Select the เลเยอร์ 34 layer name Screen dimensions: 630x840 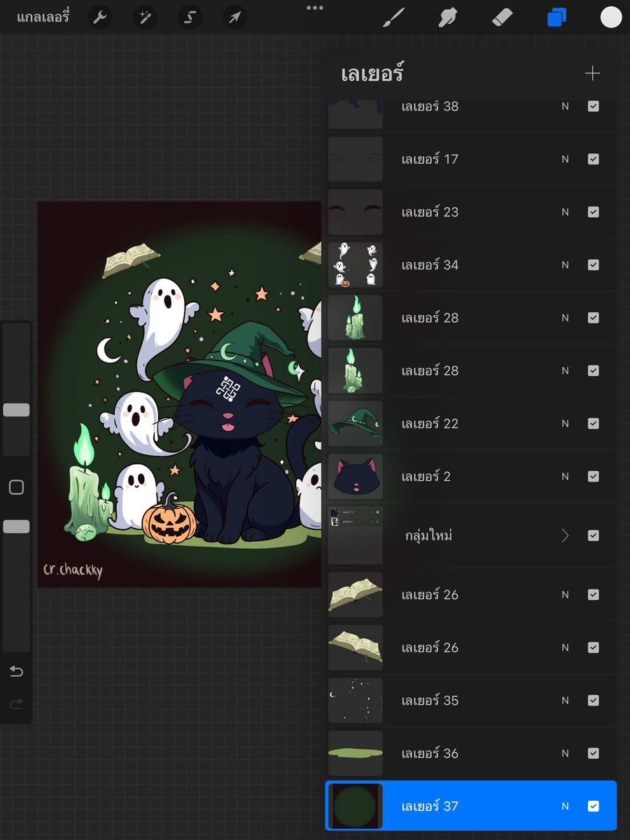430,265
